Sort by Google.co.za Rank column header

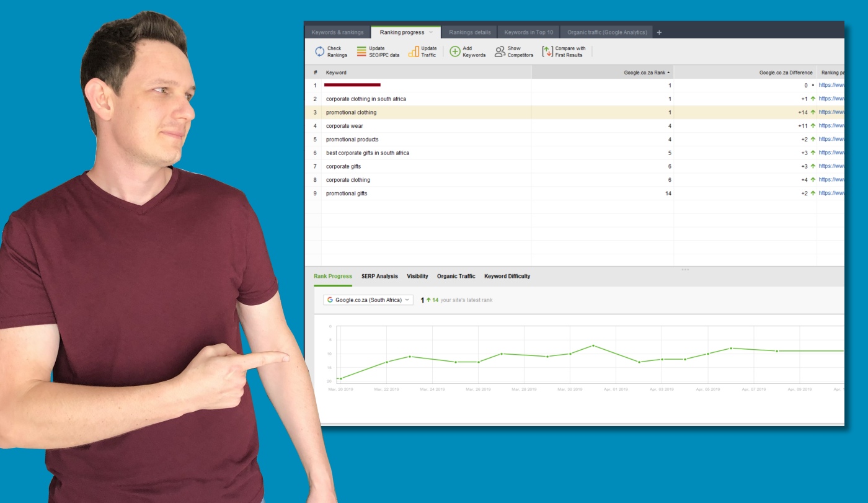[x=648, y=73]
